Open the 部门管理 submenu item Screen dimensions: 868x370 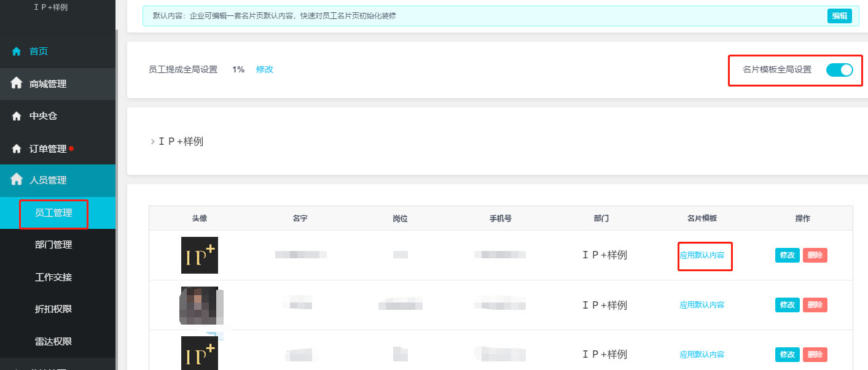(53, 245)
